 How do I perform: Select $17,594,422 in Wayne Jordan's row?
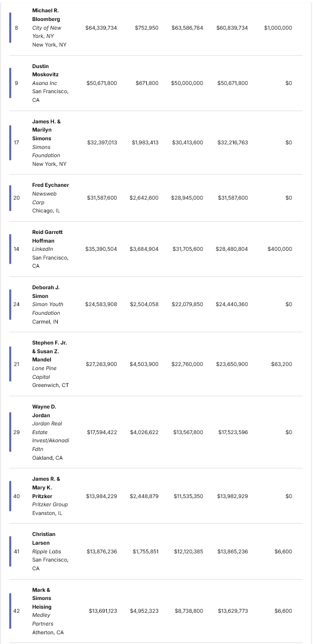102,432
